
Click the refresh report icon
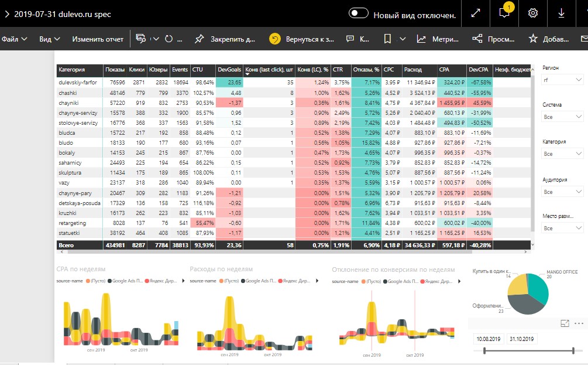point(169,39)
